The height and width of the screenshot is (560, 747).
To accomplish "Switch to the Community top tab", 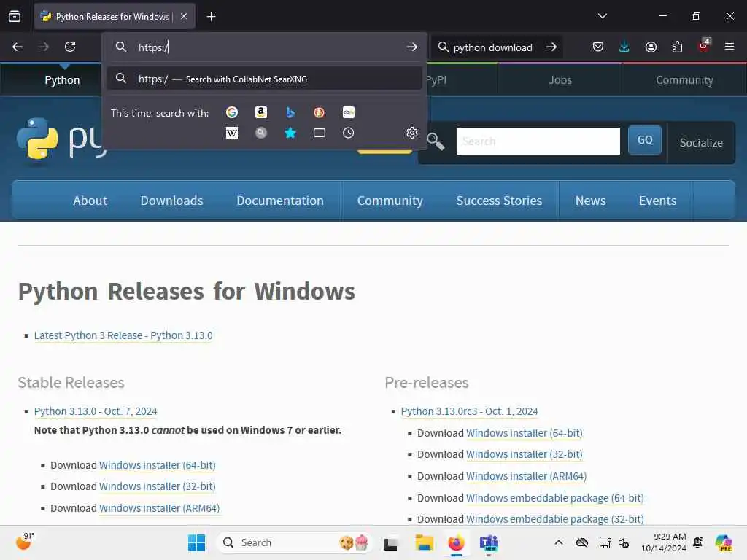I will [x=684, y=80].
